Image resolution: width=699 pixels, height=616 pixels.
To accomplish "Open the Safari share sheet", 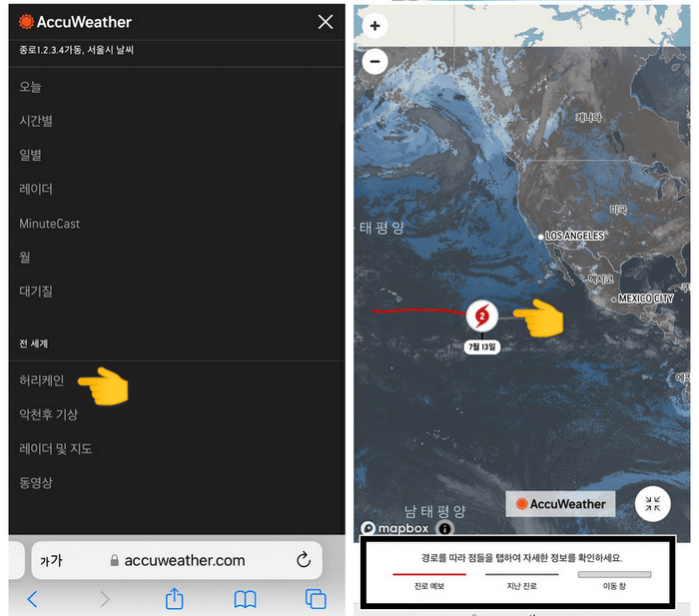I will tap(175, 598).
